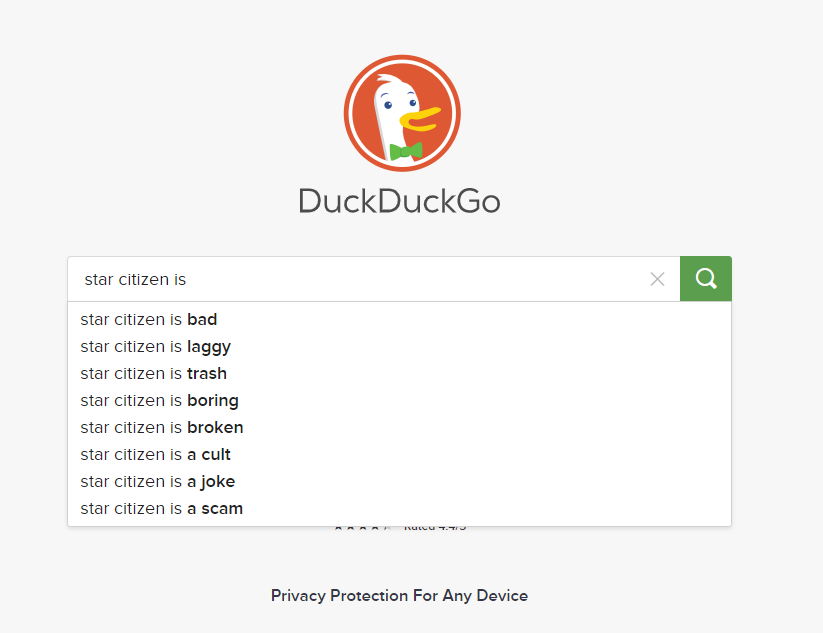Select 'star citizen is boring' from suggestions
This screenshot has width=823, height=633.
pyautogui.click(x=399, y=400)
